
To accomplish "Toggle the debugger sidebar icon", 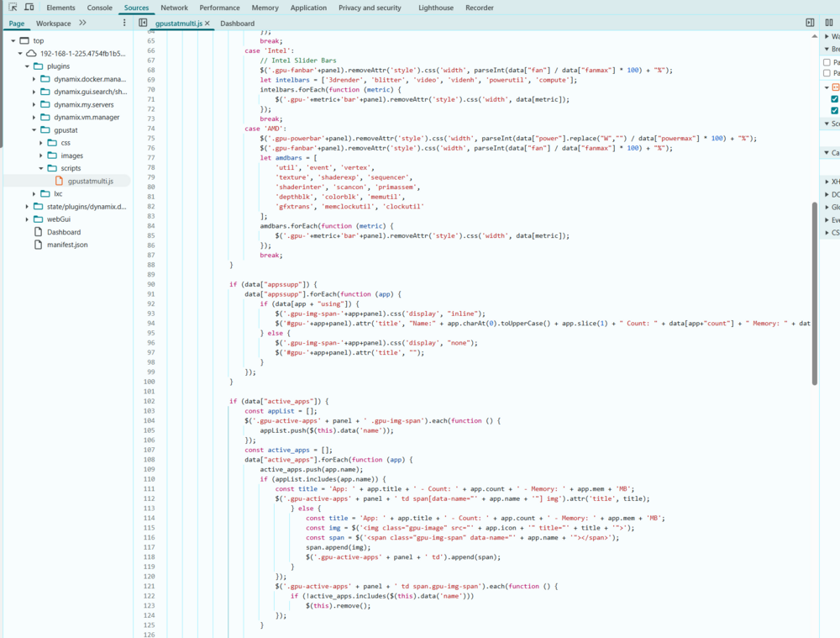I will point(810,23).
